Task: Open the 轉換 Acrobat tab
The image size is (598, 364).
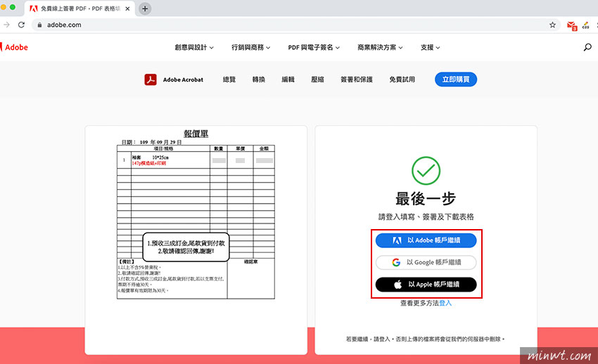Action: click(x=259, y=79)
